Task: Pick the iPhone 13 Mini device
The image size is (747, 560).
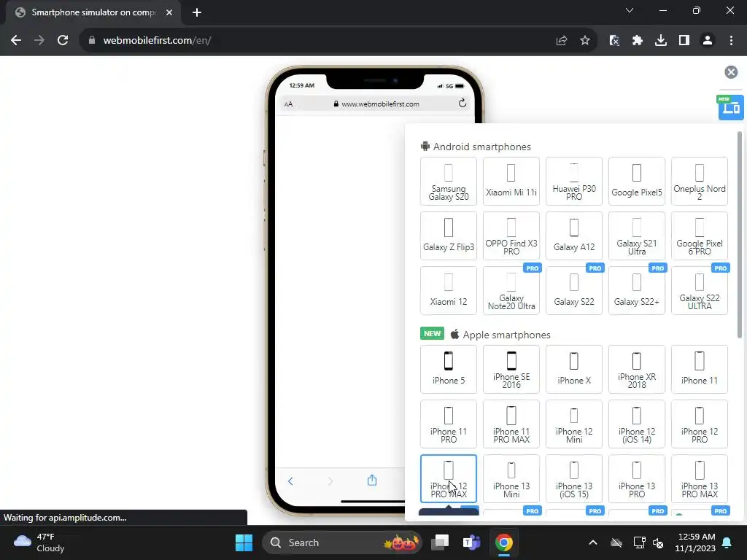Action: [x=511, y=479]
